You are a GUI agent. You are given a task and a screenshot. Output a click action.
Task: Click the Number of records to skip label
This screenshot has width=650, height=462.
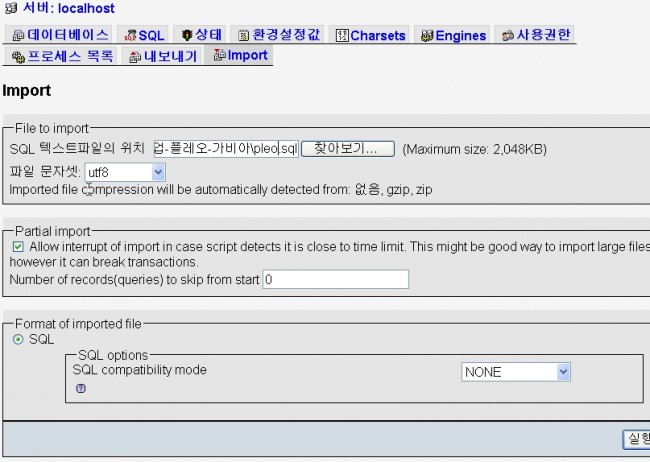134,280
